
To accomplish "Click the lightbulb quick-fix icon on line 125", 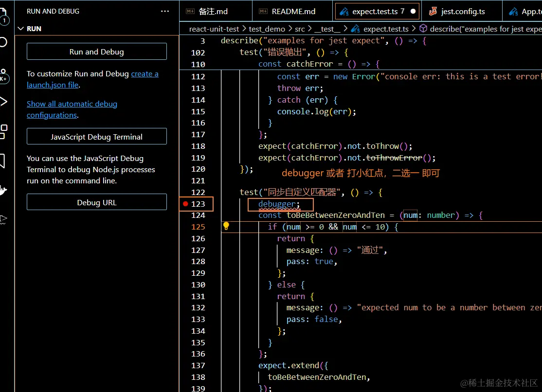I will click(226, 226).
